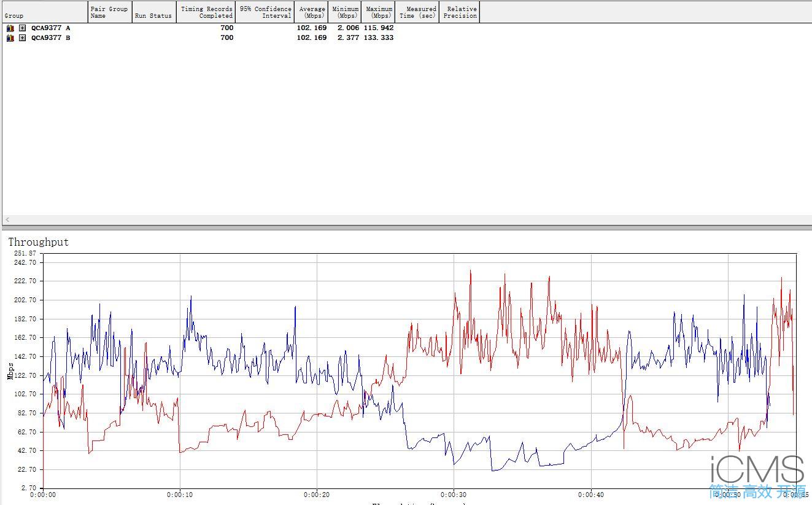812x505 pixels.
Task: Click the horizontal scrollbar left arrow
Action: (7, 219)
